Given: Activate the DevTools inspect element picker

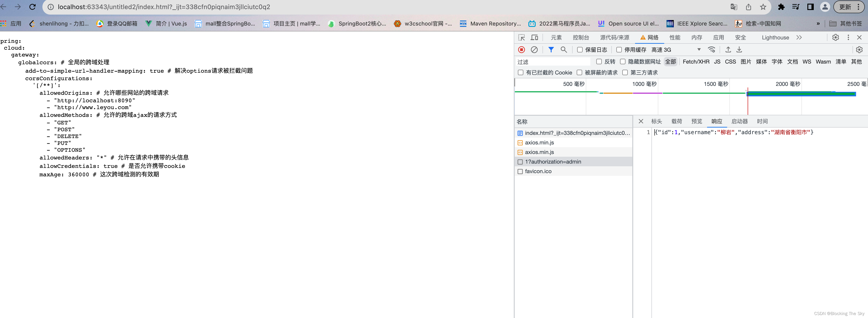Looking at the screenshot, I should pos(522,37).
